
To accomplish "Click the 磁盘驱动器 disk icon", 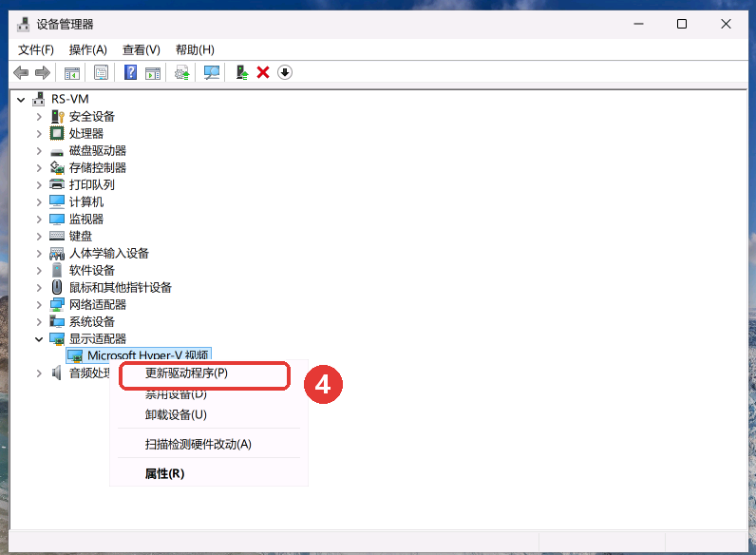I will click(x=57, y=151).
